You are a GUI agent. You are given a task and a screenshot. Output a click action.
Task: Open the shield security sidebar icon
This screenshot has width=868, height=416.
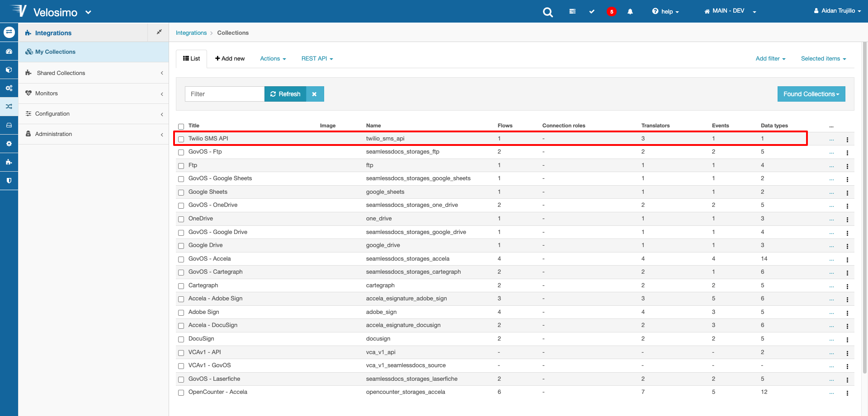click(9, 180)
